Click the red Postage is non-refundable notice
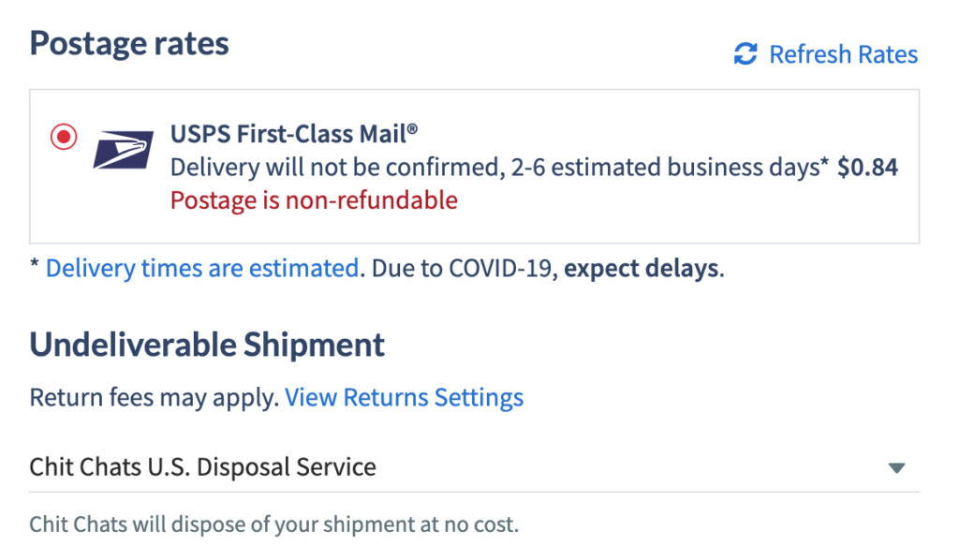959x560 pixels. click(x=314, y=199)
